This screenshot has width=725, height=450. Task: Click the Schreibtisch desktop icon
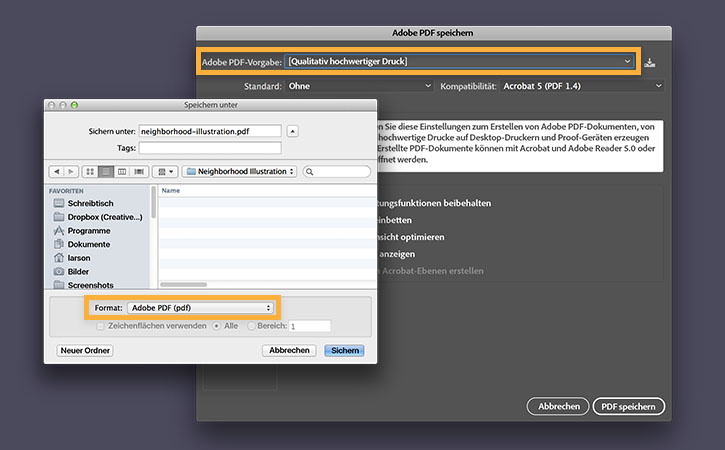coord(59,203)
